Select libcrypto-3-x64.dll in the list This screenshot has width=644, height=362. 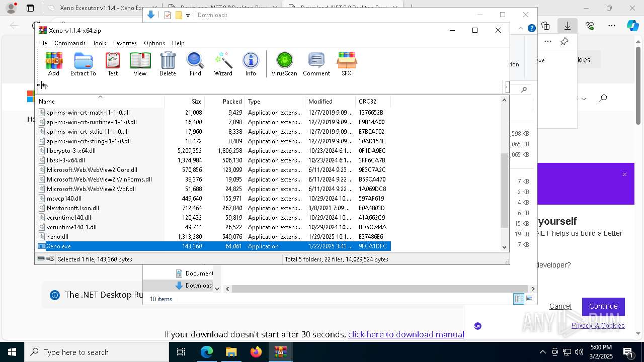[213, 151]
